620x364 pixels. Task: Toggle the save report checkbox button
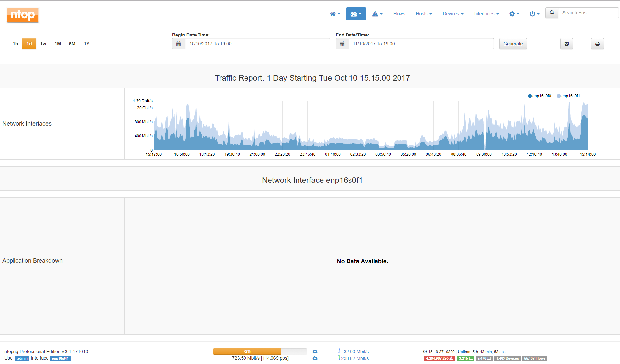tap(566, 43)
